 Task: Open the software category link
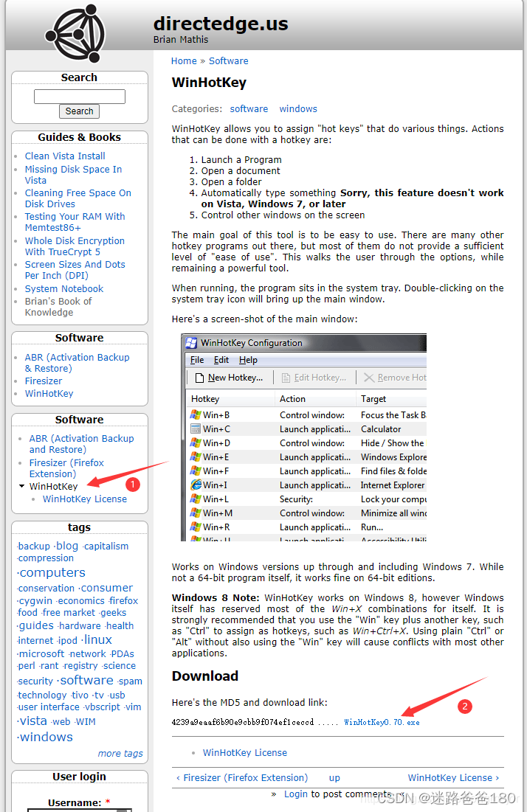coord(249,108)
